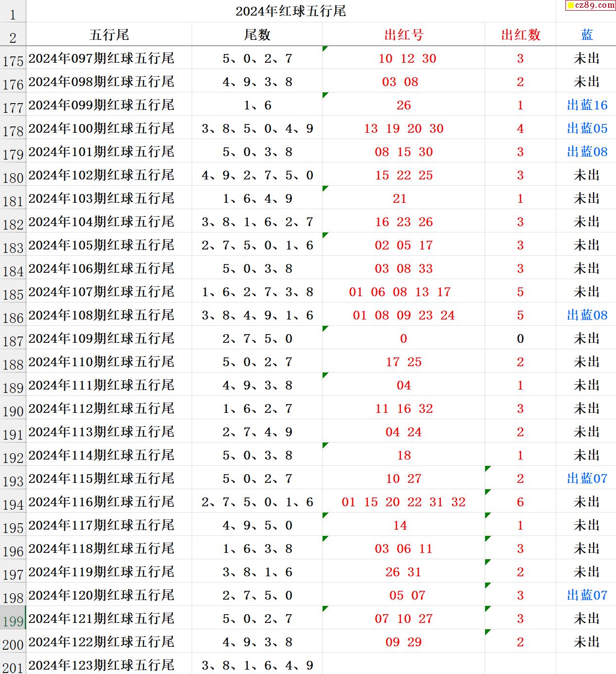Select the title cell 2024年红球五行尾

(x=290, y=11)
